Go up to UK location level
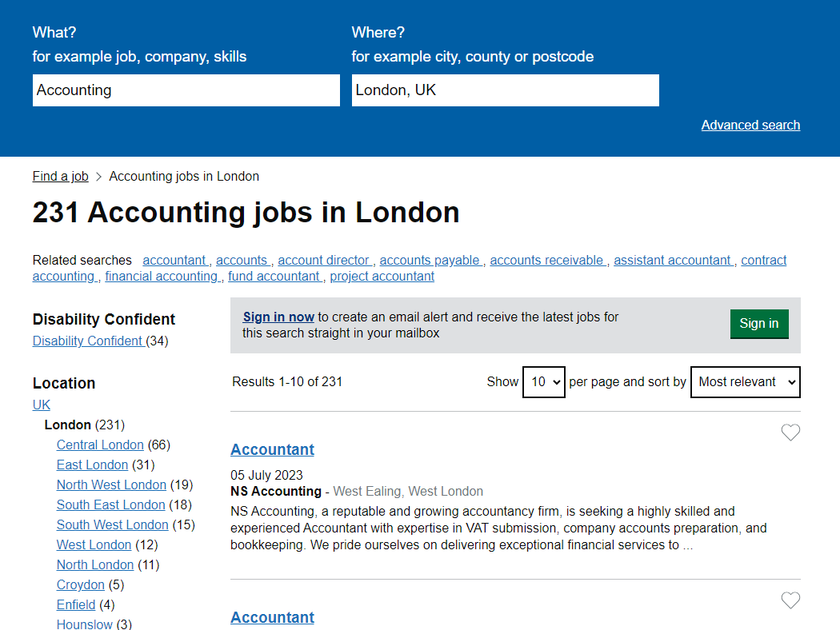Viewport: 840px width, 630px height. pyautogui.click(x=42, y=405)
